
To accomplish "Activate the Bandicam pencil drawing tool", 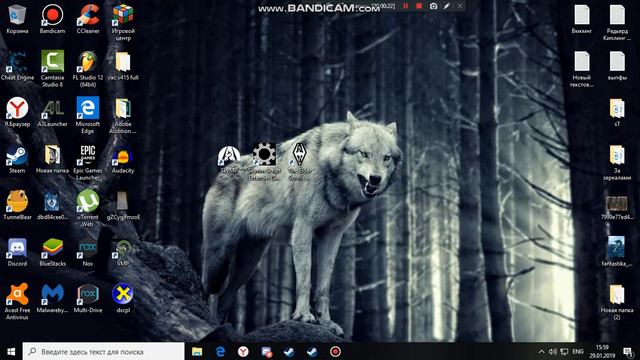I will click(x=447, y=6).
